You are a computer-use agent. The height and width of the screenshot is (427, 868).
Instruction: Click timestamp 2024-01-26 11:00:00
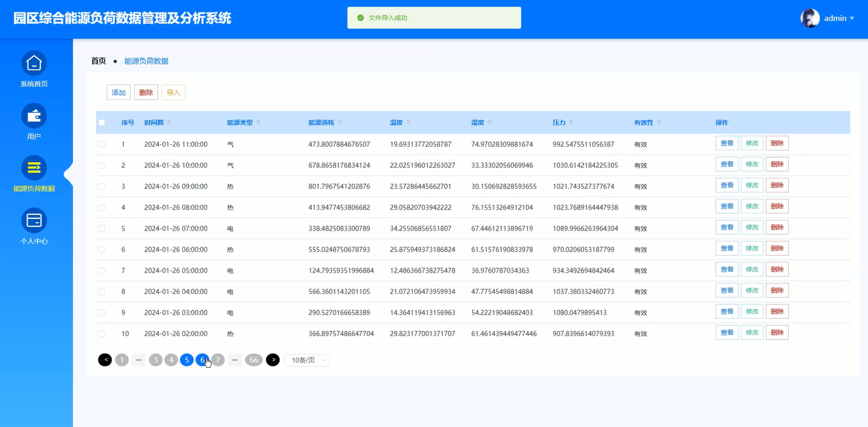176,144
